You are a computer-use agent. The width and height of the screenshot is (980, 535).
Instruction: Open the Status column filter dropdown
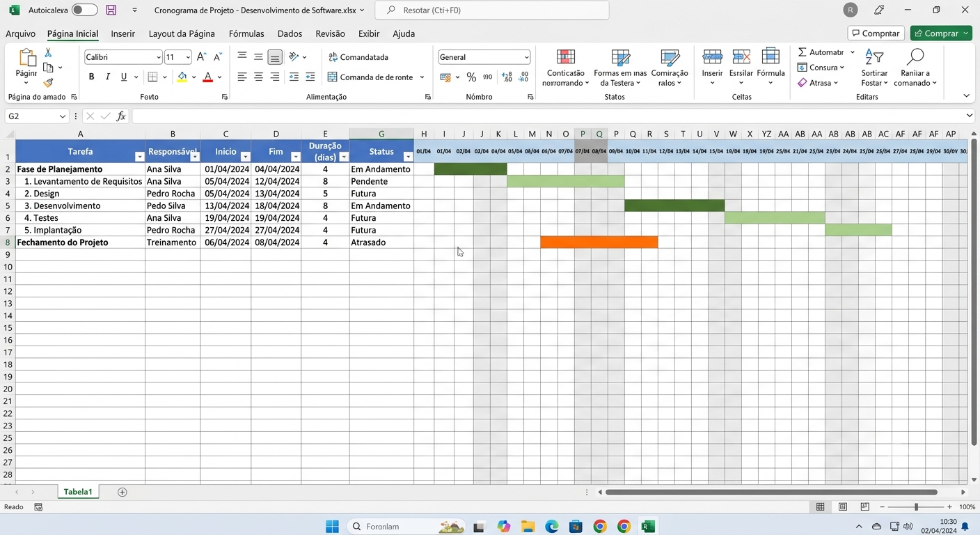(408, 157)
